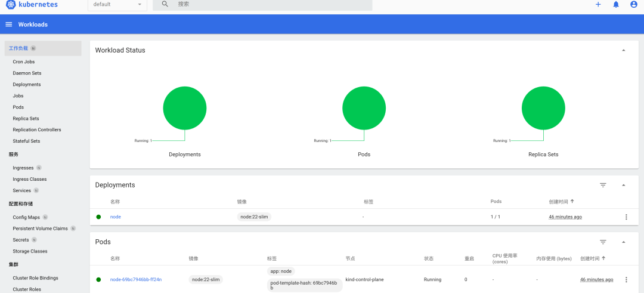
Task: Open actions menu for node deployment
Action: pos(626,217)
